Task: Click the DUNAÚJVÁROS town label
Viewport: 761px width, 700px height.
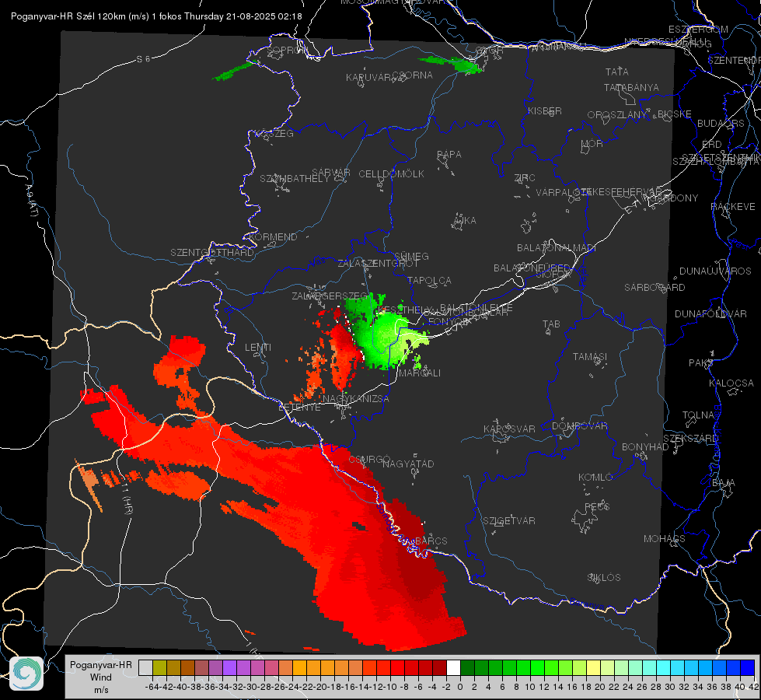Action: pos(715,271)
